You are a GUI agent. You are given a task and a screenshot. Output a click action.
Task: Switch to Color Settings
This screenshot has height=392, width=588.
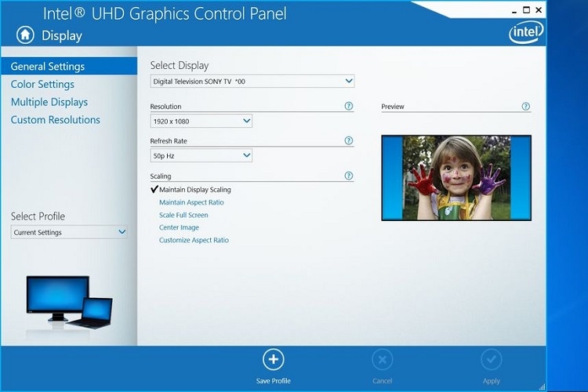42,85
